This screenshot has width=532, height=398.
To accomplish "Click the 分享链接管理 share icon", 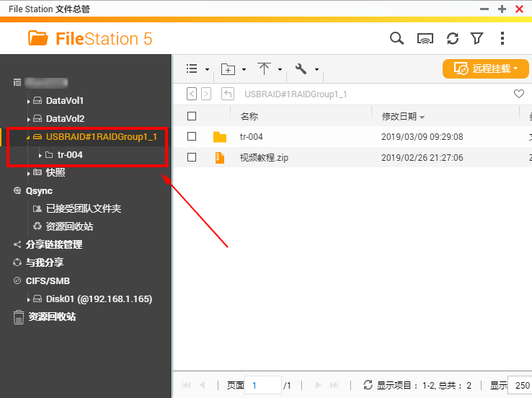I will (17, 244).
